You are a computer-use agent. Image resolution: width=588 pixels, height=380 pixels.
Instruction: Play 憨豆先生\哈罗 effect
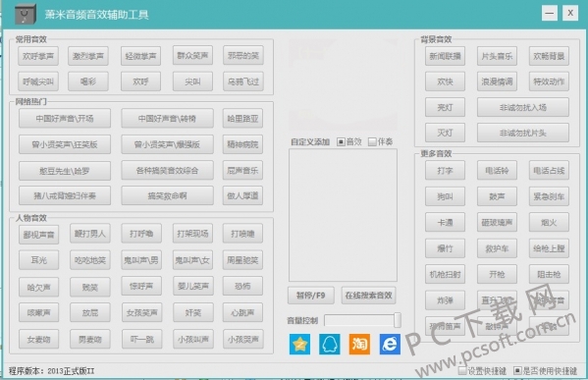(x=65, y=171)
